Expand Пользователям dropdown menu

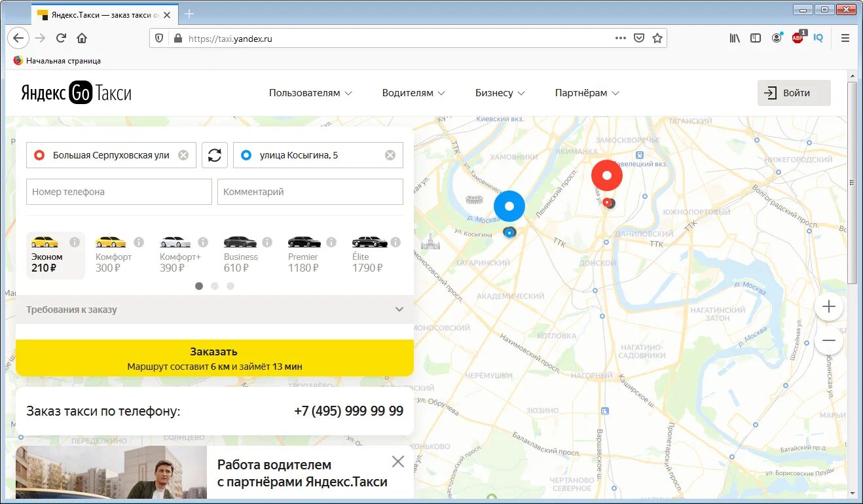click(310, 93)
